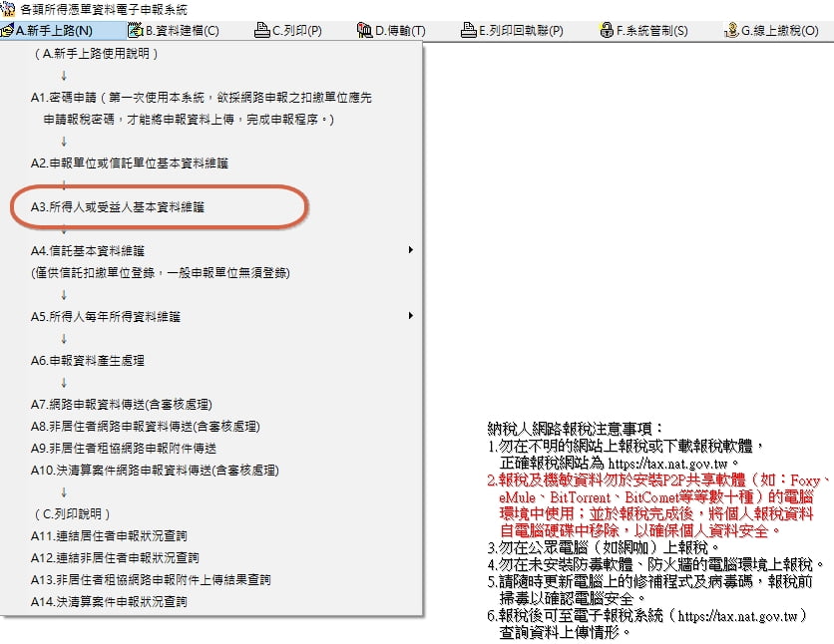Click the G.線上繳稅 payment icon
This screenshot has width=834, height=644.
[731, 31]
